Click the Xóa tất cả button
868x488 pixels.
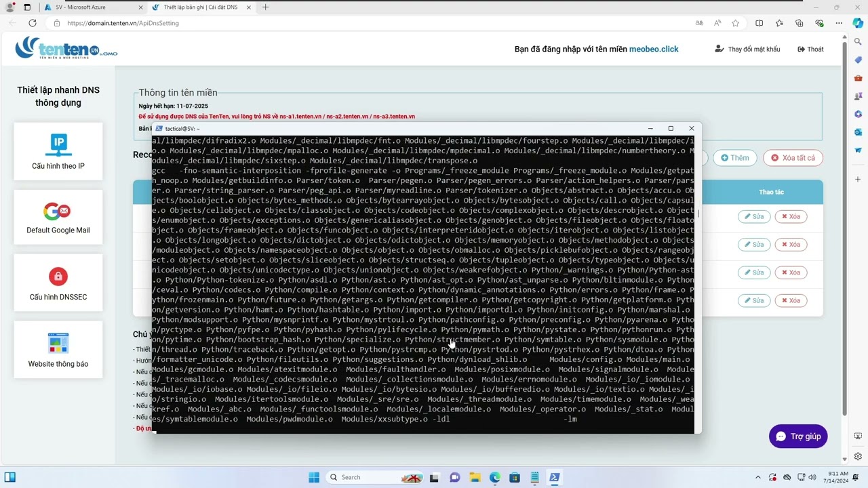tap(793, 158)
